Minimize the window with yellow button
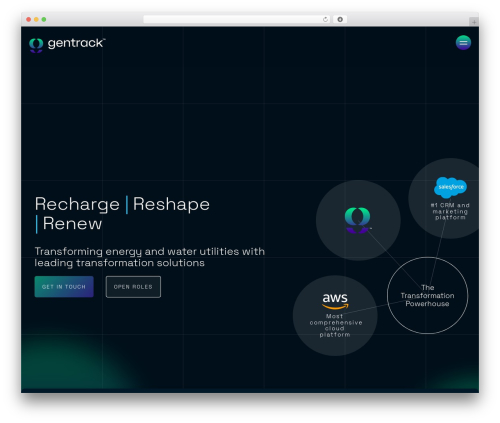This screenshot has height=423, width=500. [36, 19]
